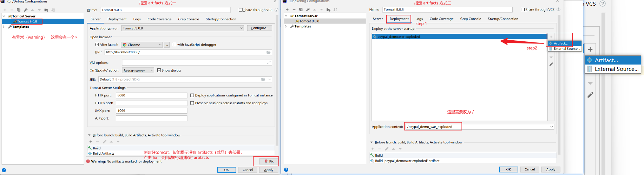Screen dimensions: 644x175
Task: Click the plus icon beside the paypal_demo artifact list
Action: click(x=551, y=37)
